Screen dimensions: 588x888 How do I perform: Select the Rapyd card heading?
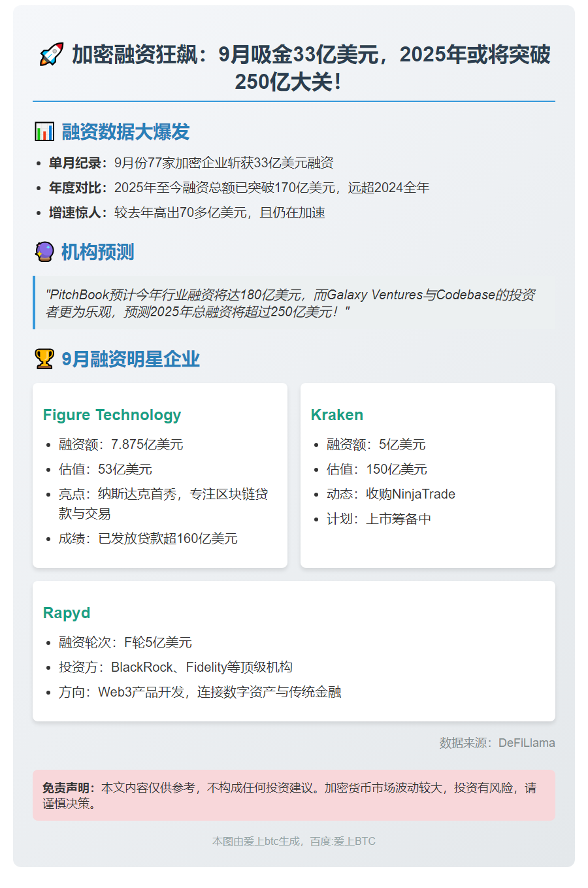[x=67, y=614]
